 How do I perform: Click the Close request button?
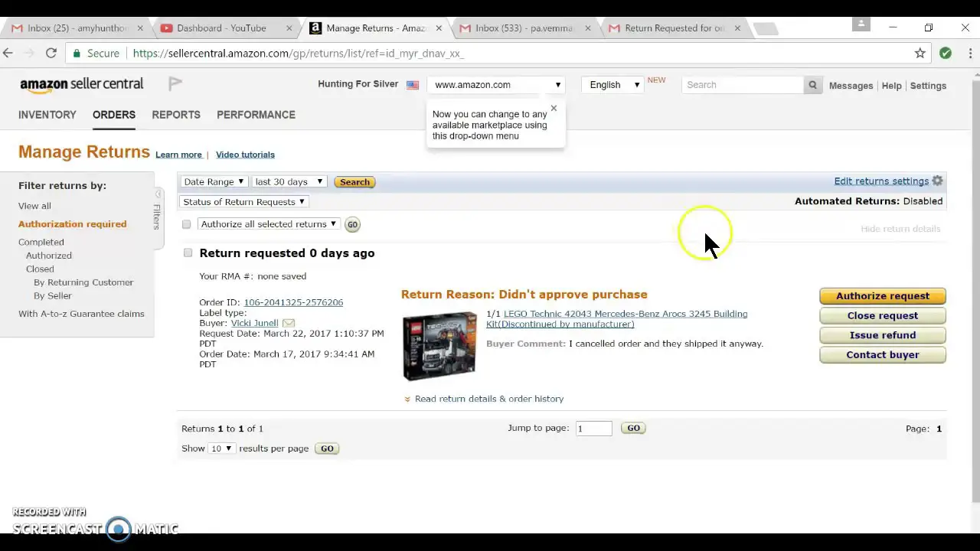[x=883, y=315]
